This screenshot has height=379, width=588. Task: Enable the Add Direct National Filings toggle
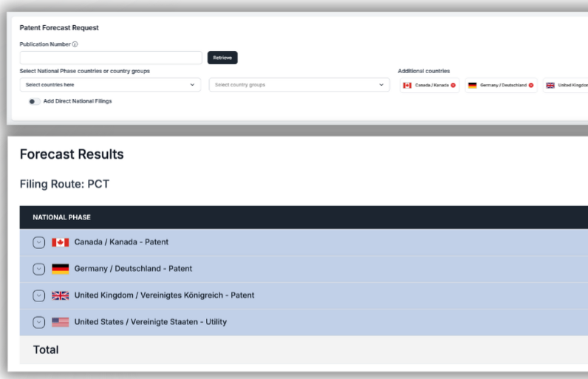pos(34,101)
